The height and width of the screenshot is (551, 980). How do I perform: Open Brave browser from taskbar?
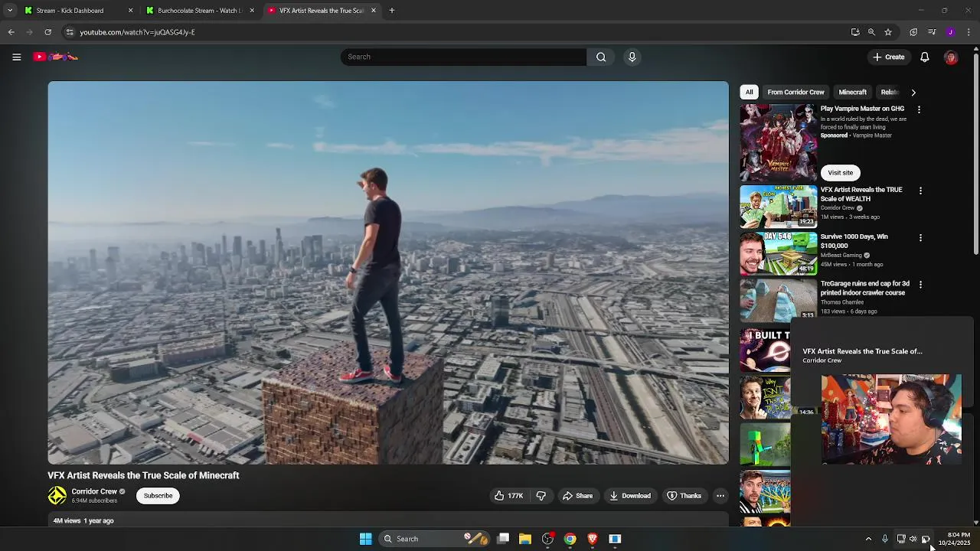pyautogui.click(x=592, y=539)
